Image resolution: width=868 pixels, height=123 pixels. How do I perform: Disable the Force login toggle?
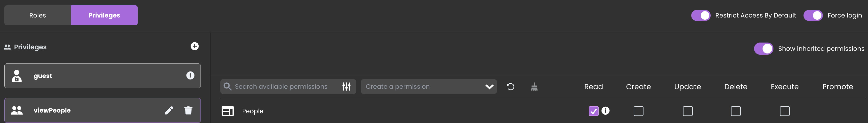[813, 15]
